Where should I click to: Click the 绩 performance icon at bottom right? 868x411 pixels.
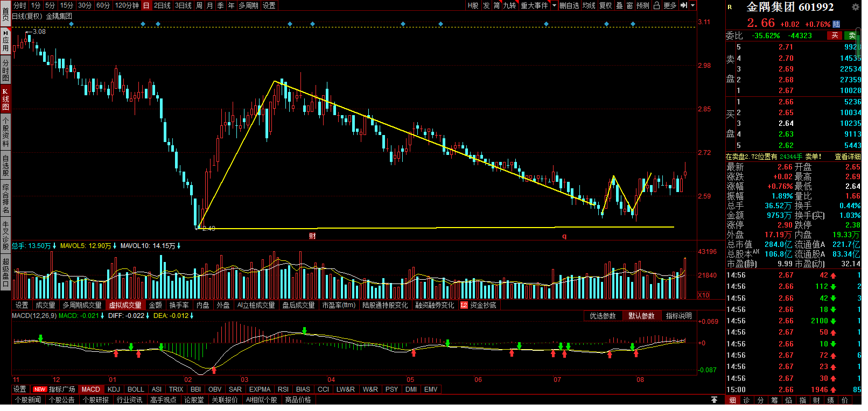click(830, 400)
